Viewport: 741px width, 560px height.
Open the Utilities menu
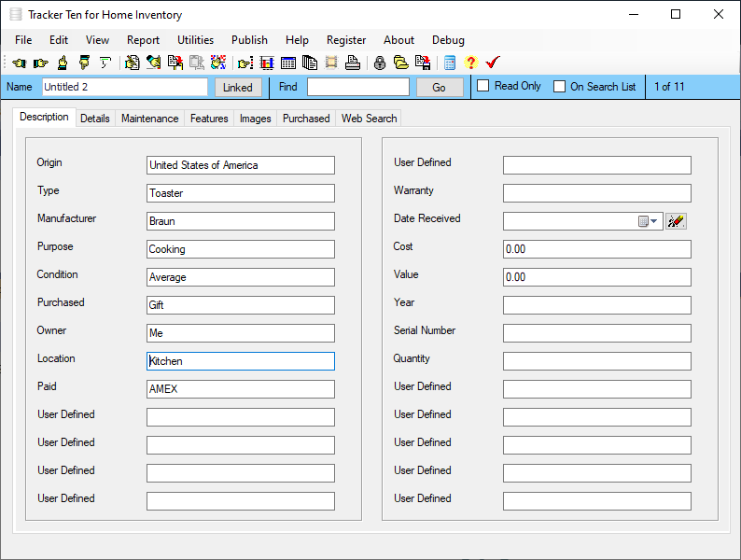[x=195, y=40]
